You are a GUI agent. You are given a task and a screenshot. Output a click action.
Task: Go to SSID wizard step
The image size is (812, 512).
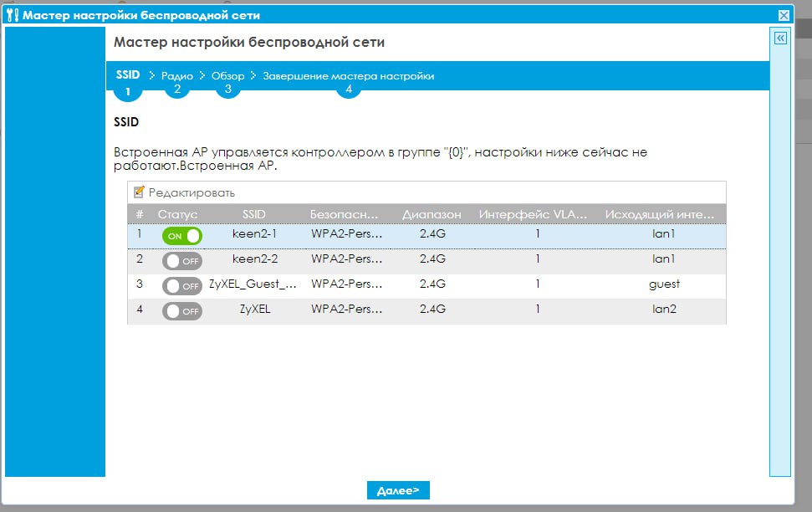[x=128, y=74]
